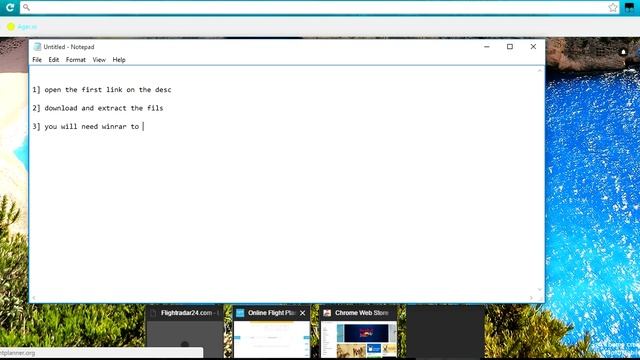Open the dark extension icon right of the star

coord(629,7)
